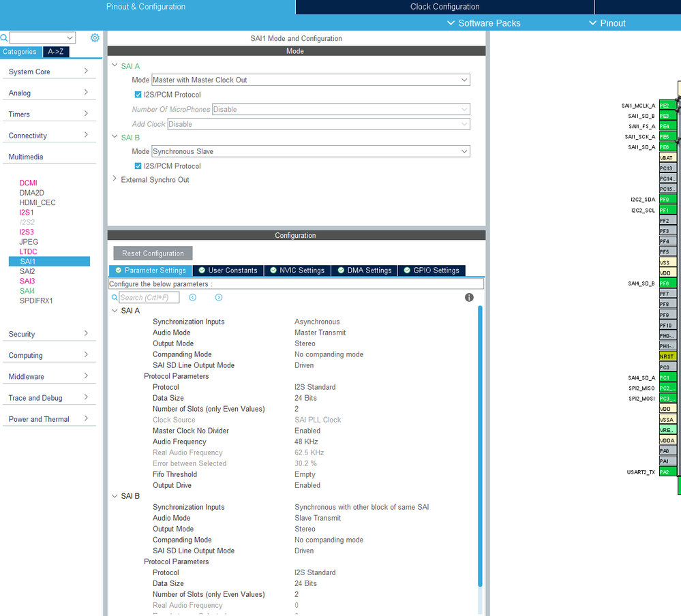Viewport: 681px width, 616px height.
Task: Collapse SAI A section in Mode panel
Action: (115, 65)
